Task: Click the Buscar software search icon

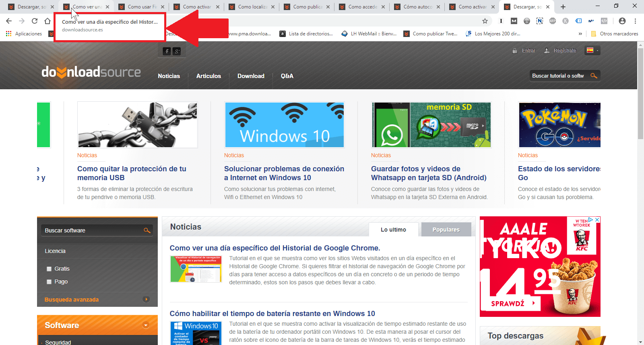Action: [x=147, y=230]
